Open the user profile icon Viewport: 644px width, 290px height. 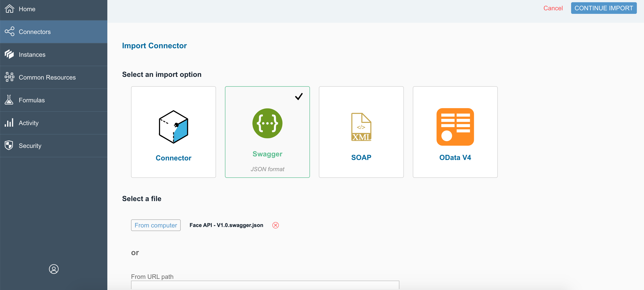point(53,269)
